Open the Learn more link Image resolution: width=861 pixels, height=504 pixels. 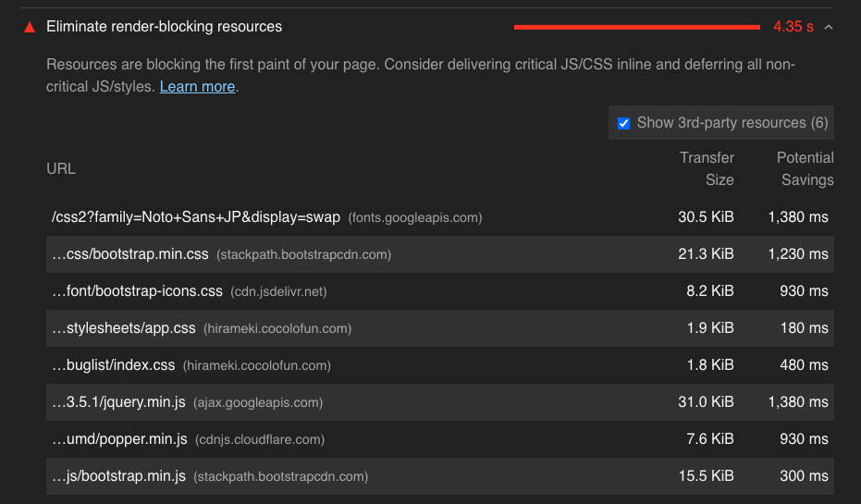point(197,87)
